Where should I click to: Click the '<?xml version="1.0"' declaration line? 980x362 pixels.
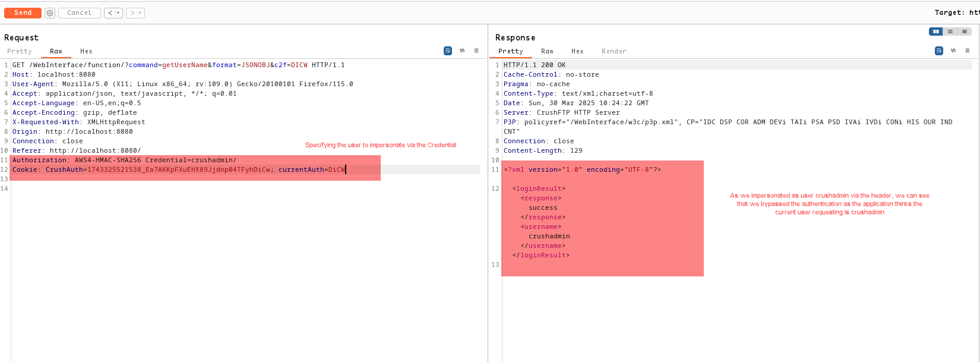pyautogui.click(x=583, y=169)
